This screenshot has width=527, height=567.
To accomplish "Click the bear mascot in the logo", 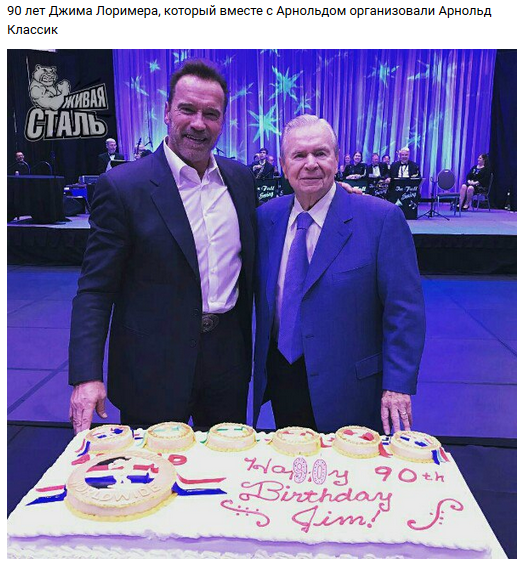I will click(x=48, y=87).
